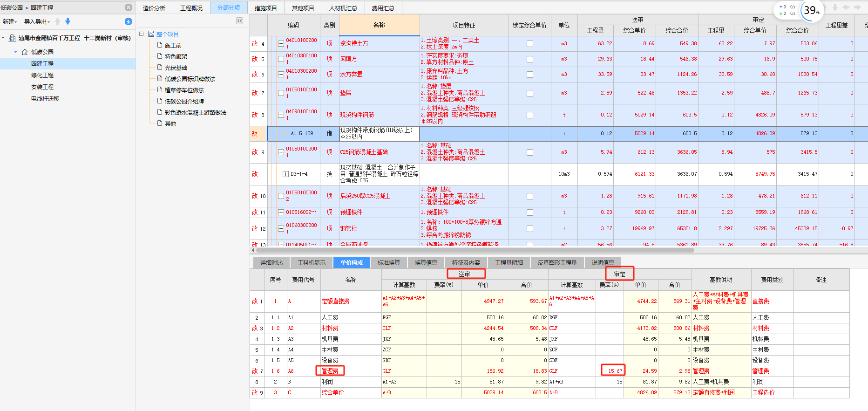The width and height of the screenshot is (868, 411).
Task: Toggle lock unit price for 后浇250厚C25混凝土
Action: [530, 196]
